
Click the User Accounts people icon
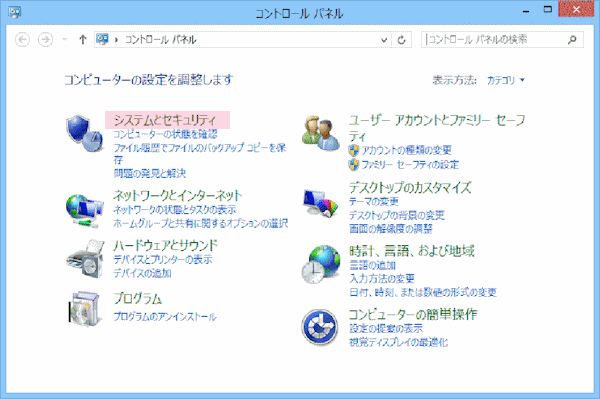(x=321, y=133)
